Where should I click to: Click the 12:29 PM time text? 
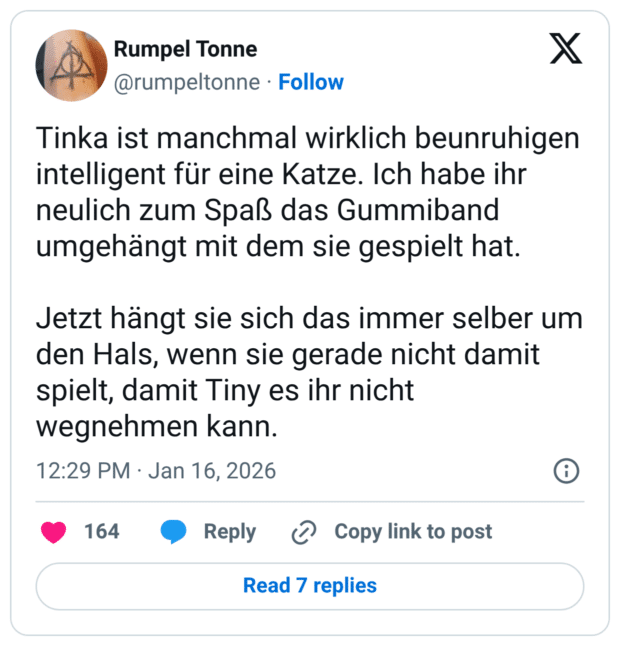(x=84, y=471)
